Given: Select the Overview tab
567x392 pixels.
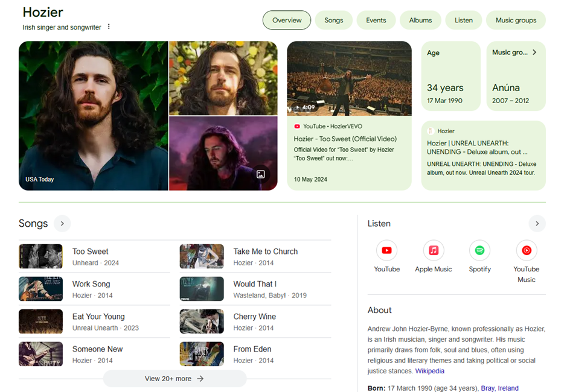Looking at the screenshot, I should click(287, 21).
